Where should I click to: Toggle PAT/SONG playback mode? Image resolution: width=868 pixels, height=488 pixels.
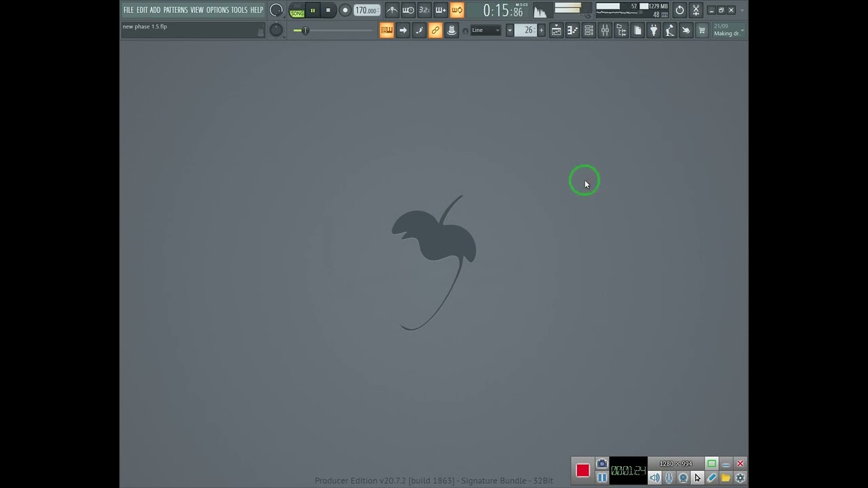tap(297, 10)
